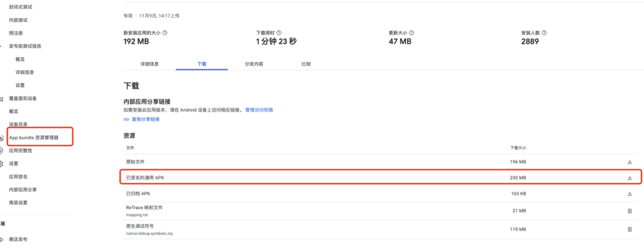Open the 设置 section above 应用签名
Screen dimensions: 644x249
14,164
